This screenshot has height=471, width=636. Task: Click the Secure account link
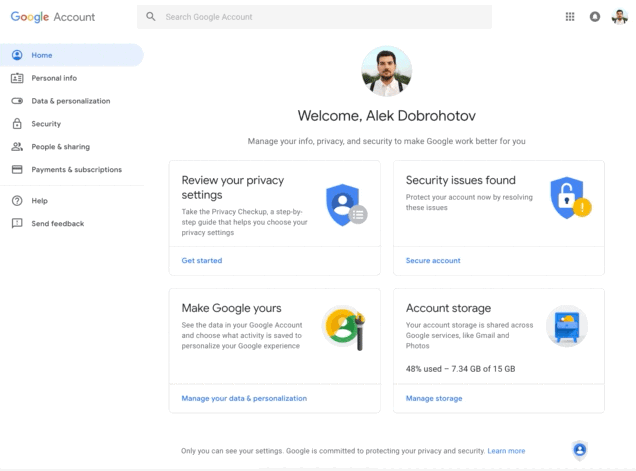tap(433, 260)
